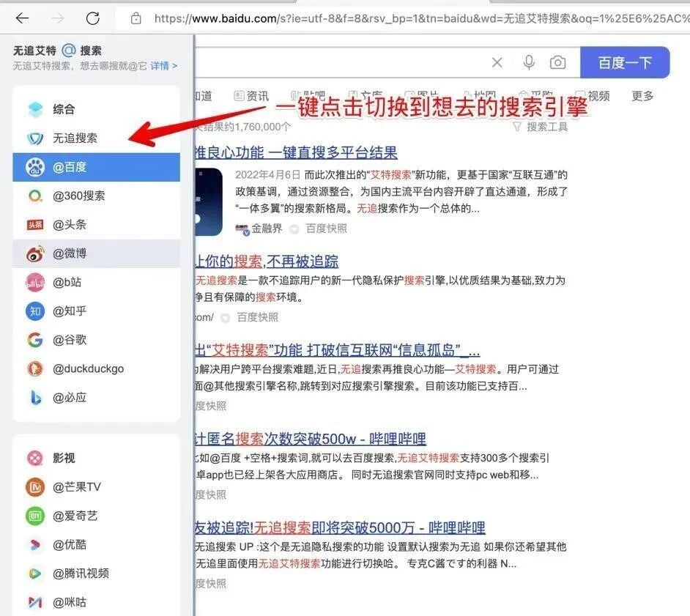Open result '一键直搜多平台结果'
The width and height of the screenshot is (690, 616).
pyautogui.click(x=296, y=152)
